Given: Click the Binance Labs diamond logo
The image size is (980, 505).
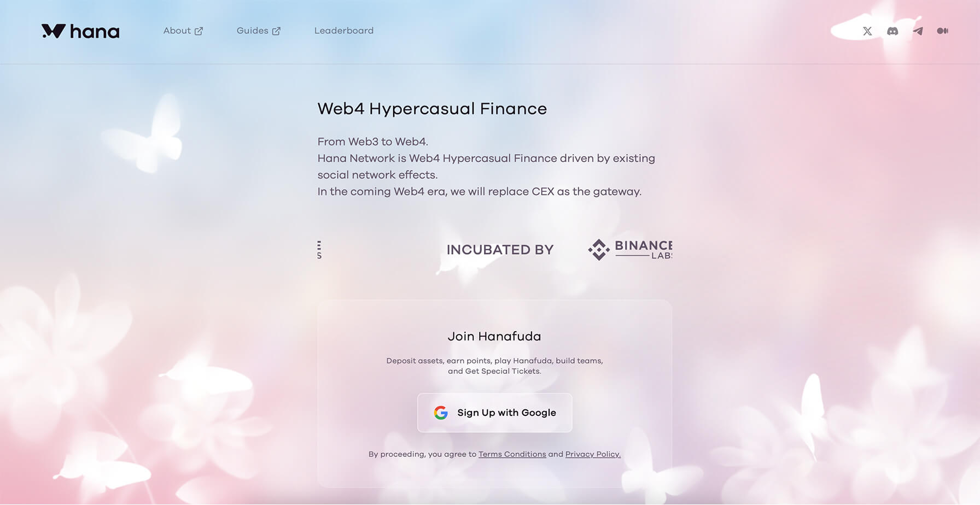Looking at the screenshot, I should (600, 249).
